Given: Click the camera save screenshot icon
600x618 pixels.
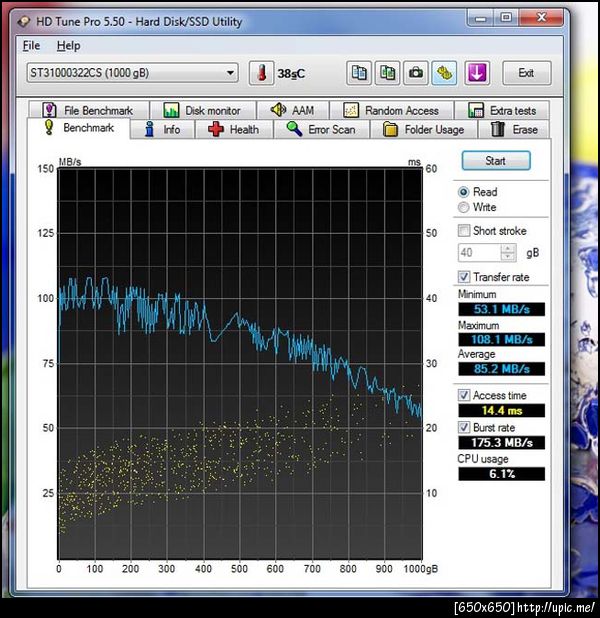Looking at the screenshot, I should click(416, 73).
